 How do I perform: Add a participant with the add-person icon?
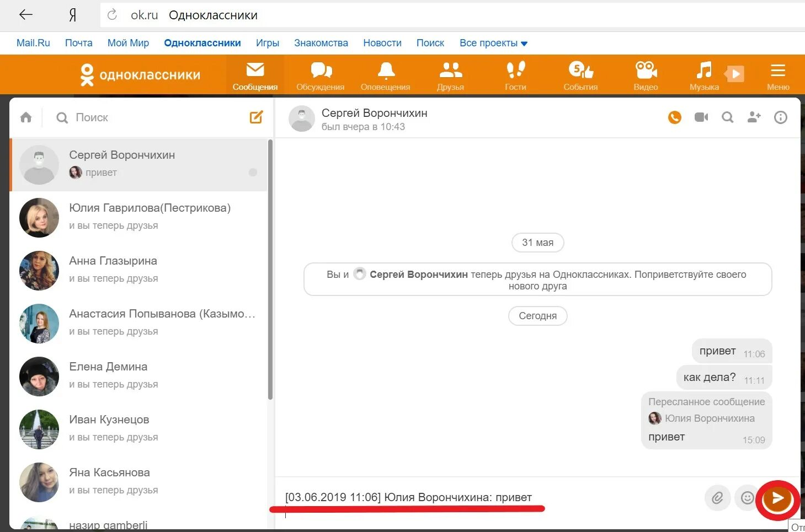coord(754,117)
